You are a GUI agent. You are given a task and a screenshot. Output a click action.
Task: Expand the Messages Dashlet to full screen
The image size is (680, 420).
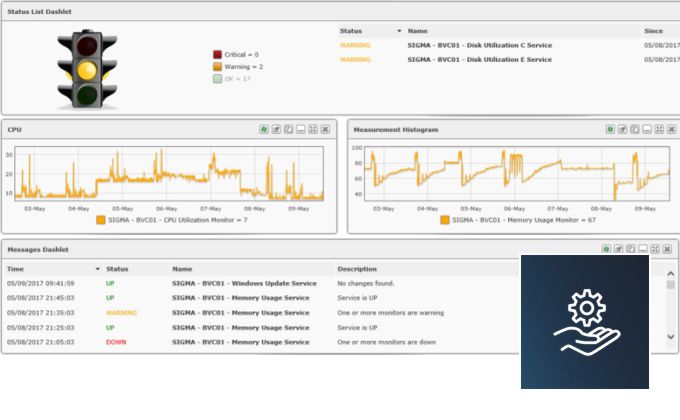pos(655,249)
